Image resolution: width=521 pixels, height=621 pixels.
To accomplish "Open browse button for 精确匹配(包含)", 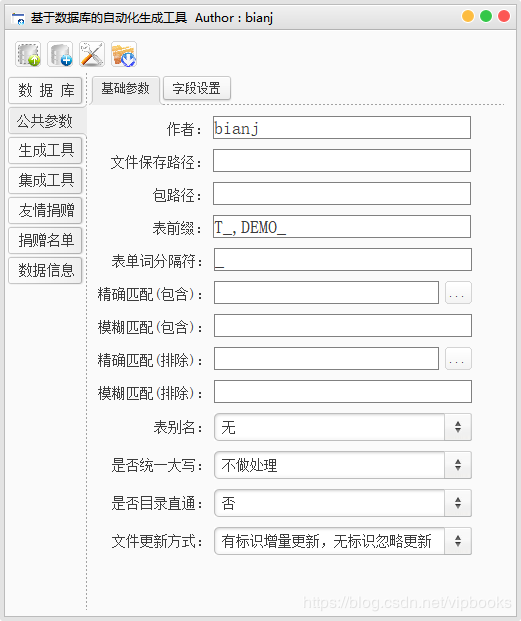I will pyautogui.click(x=458, y=293).
